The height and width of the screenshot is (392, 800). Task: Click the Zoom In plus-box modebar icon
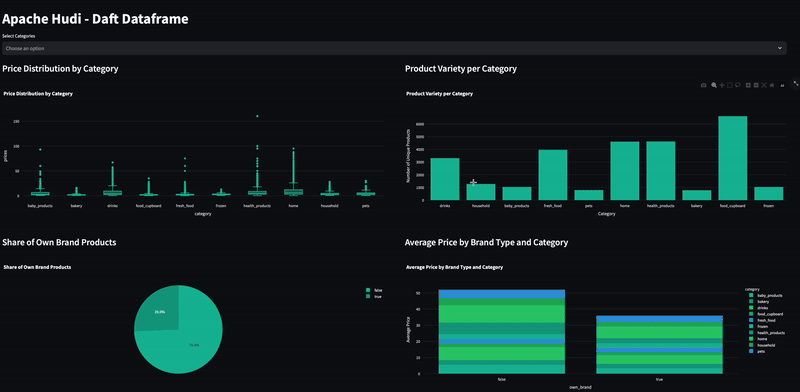coord(748,85)
